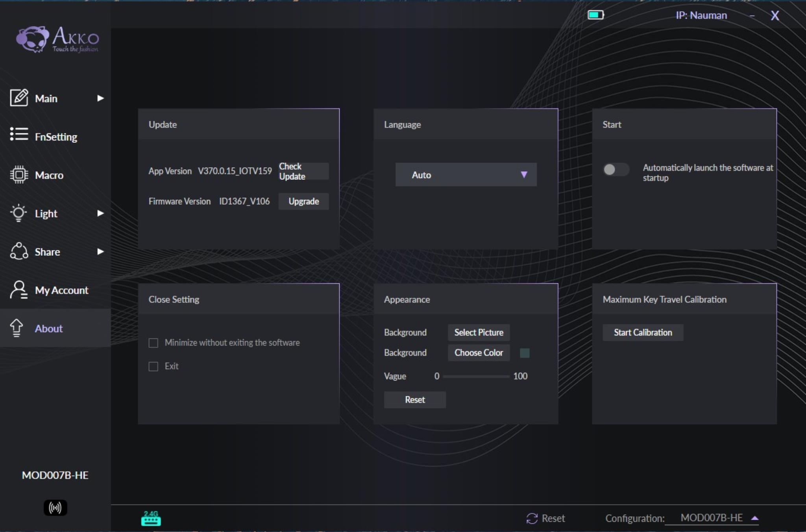Expand the Main submenu arrow

[x=100, y=98]
